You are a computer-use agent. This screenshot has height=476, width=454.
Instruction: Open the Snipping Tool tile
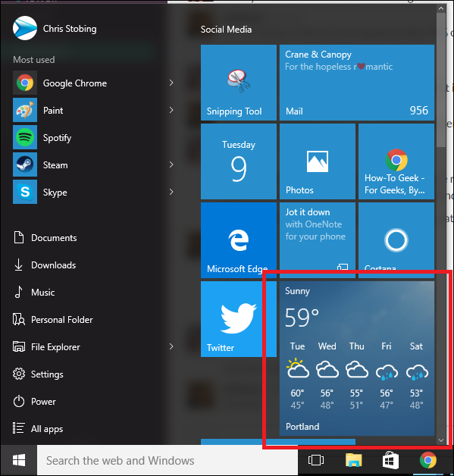click(x=239, y=83)
